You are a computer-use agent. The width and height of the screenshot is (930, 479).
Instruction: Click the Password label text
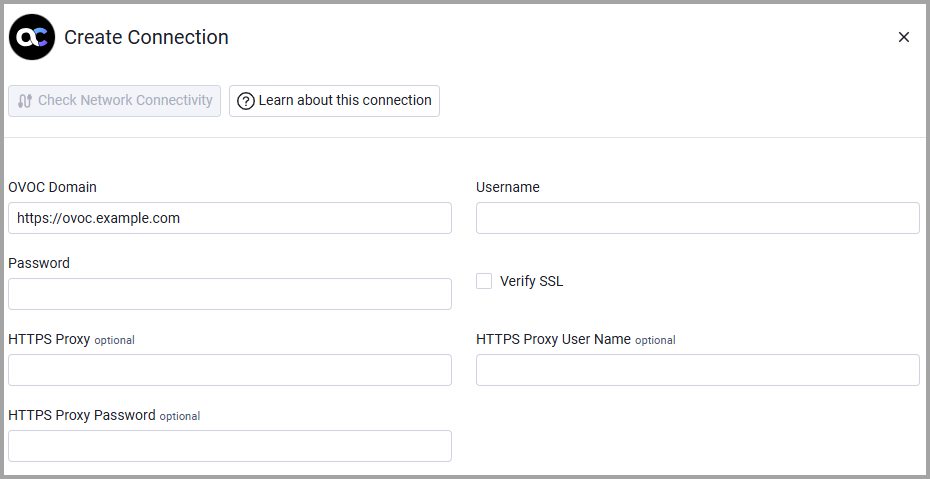[39, 263]
